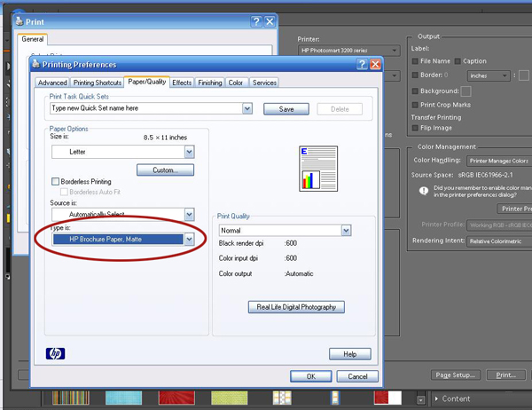Open the HP Brochure Paper, Matte type dropdown
Screen dimensions: 532x410
[190, 239]
